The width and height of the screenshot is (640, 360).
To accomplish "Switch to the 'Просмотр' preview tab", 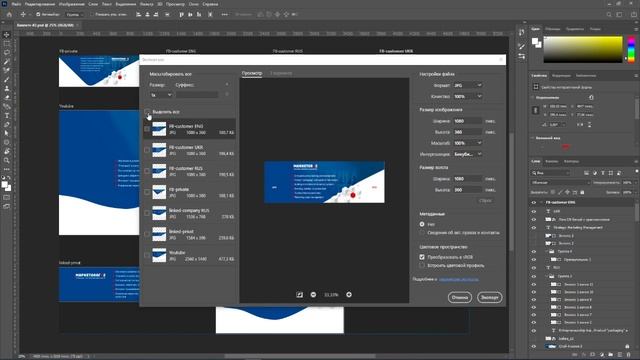I will (x=252, y=73).
